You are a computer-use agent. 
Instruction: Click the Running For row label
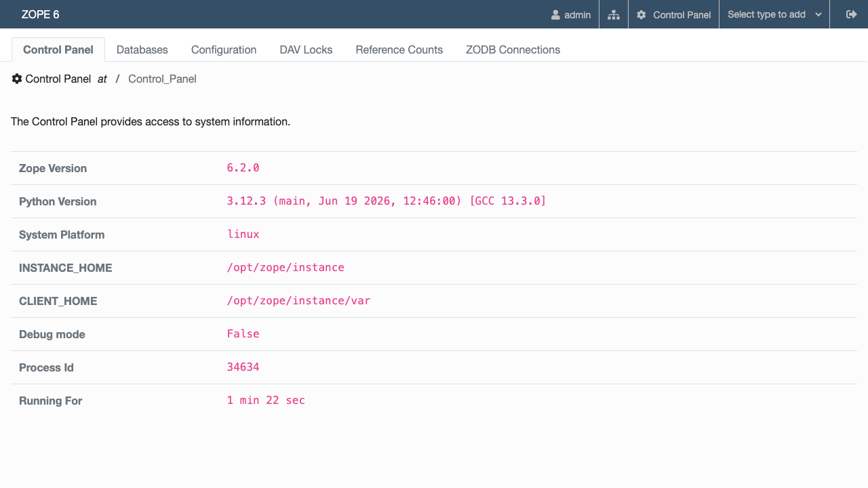pyautogui.click(x=51, y=401)
